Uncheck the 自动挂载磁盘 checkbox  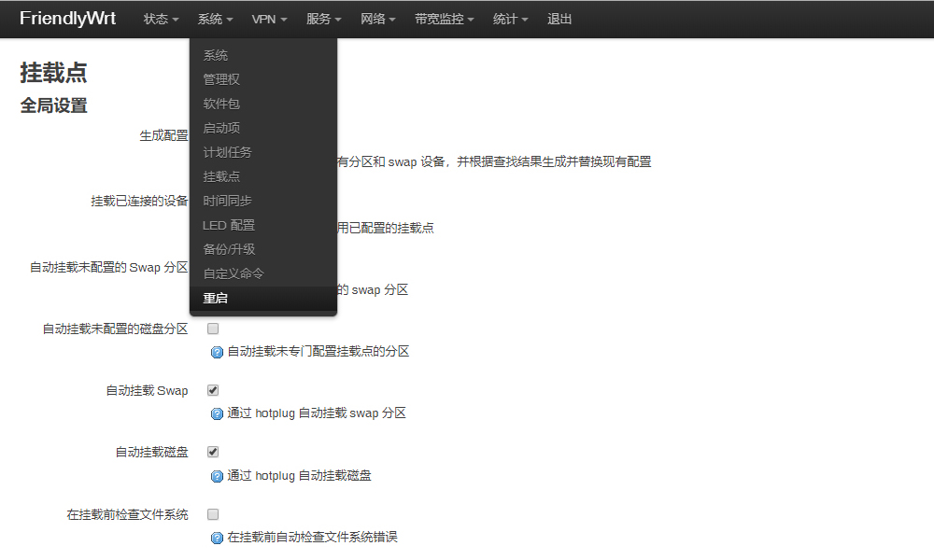pos(213,453)
